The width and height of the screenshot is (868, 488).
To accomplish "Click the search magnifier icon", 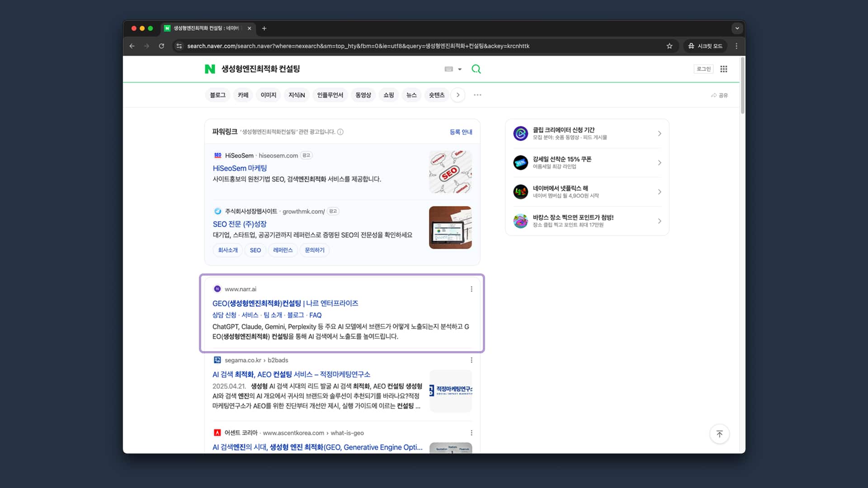I will [x=476, y=69].
